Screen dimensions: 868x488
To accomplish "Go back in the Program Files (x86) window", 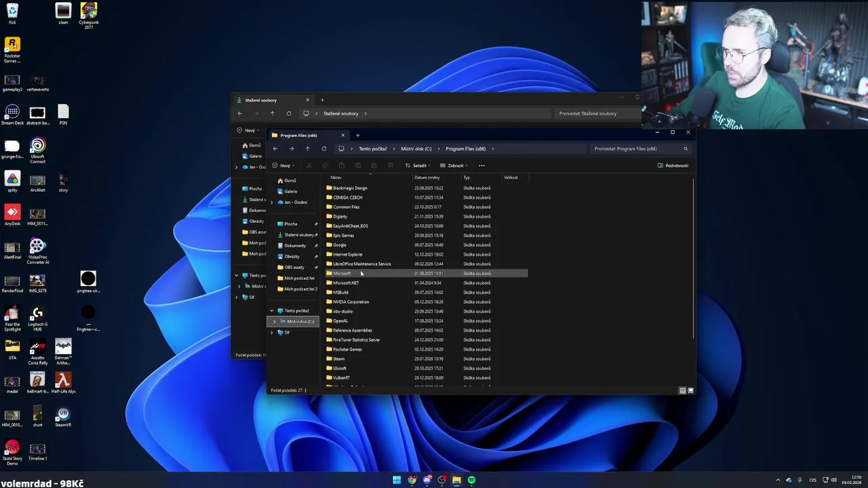I will [x=275, y=148].
